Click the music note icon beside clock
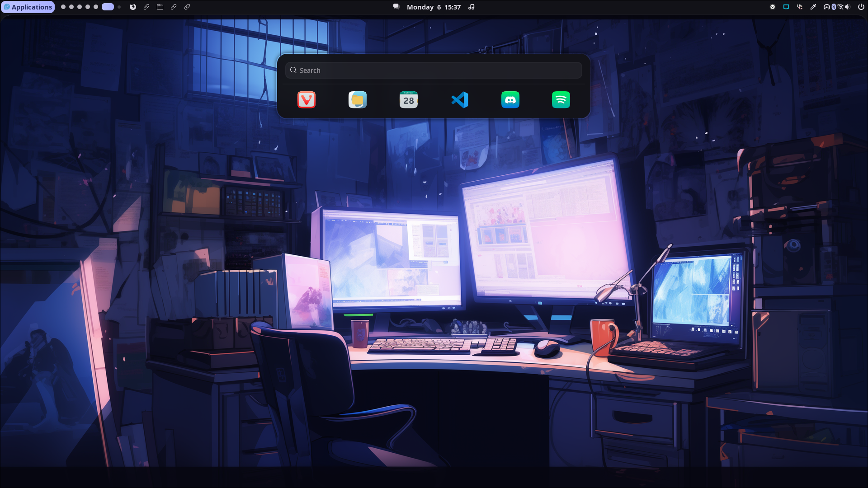The width and height of the screenshot is (868, 488). [472, 7]
